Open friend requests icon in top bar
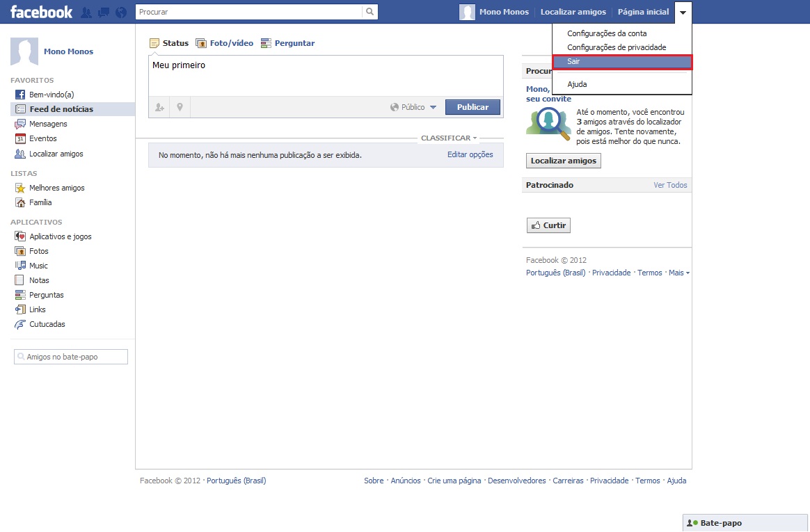This screenshot has height=532, width=810. coord(86,13)
